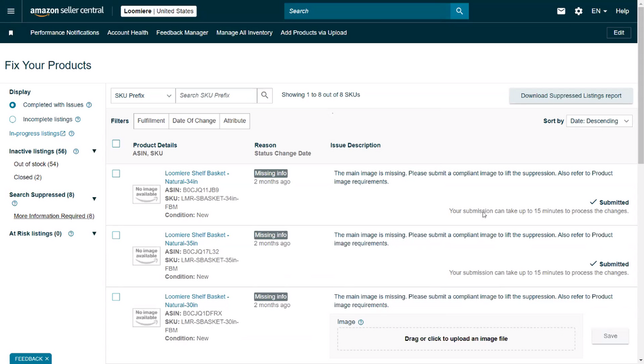Click the ASIN B0CJQ11JB9 text

coord(192,190)
